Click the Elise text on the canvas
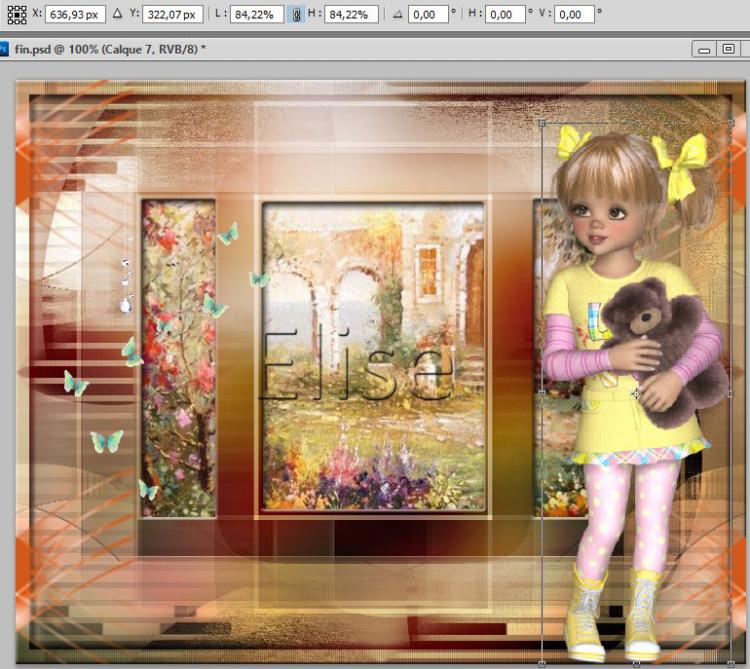This screenshot has width=750, height=669. [355, 363]
